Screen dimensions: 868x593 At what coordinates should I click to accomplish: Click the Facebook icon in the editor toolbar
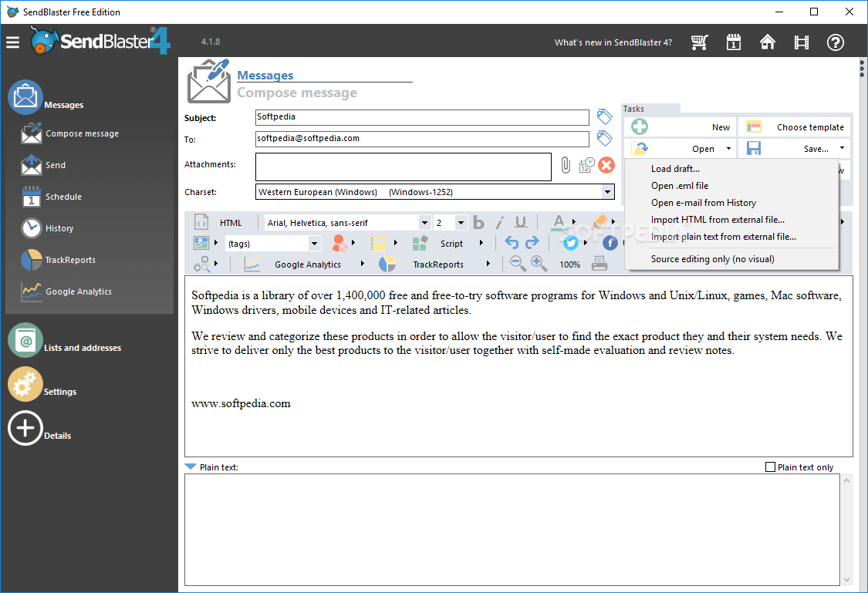pos(610,242)
